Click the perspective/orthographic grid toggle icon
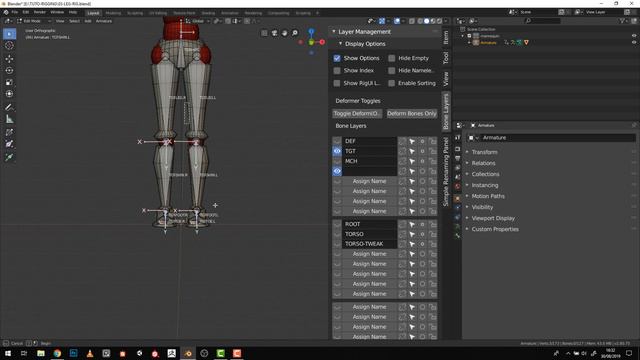640x360 pixels. click(264, 33)
